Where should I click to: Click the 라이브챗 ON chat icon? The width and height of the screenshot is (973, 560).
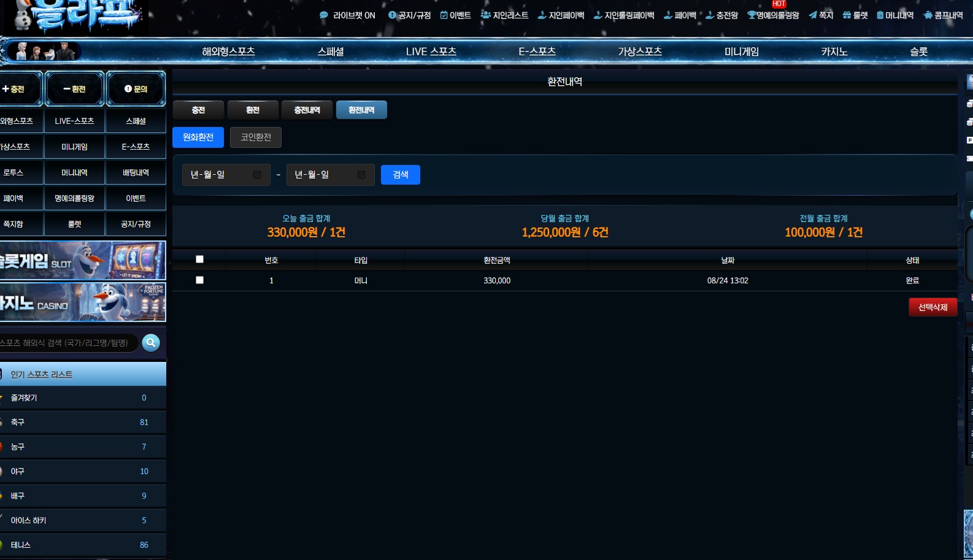[324, 15]
